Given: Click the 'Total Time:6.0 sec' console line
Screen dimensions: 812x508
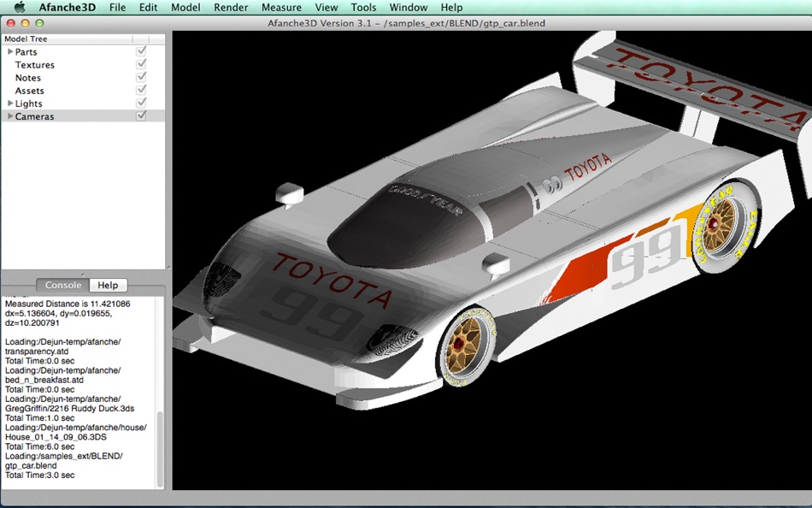Looking at the screenshot, I should click(x=40, y=446).
